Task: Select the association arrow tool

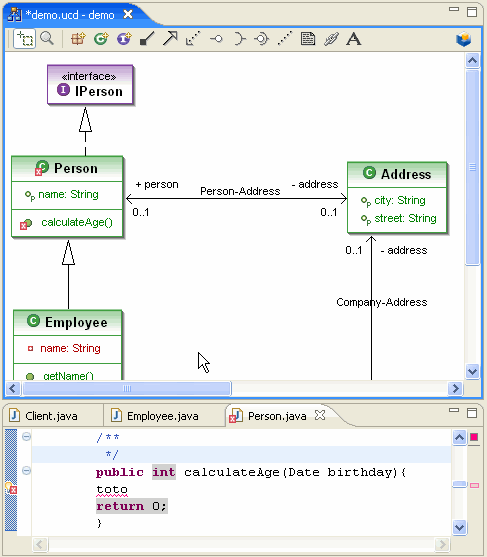Action: click(x=170, y=38)
